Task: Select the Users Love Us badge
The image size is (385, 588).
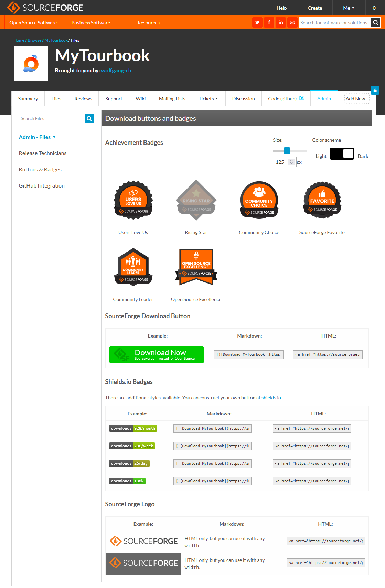Action: [133, 200]
